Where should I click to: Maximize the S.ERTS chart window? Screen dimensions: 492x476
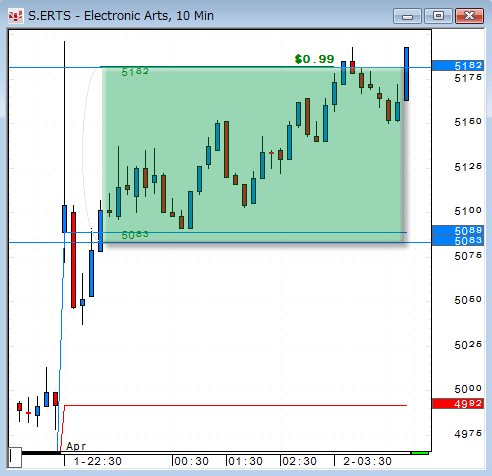pyautogui.click(x=438, y=16)
